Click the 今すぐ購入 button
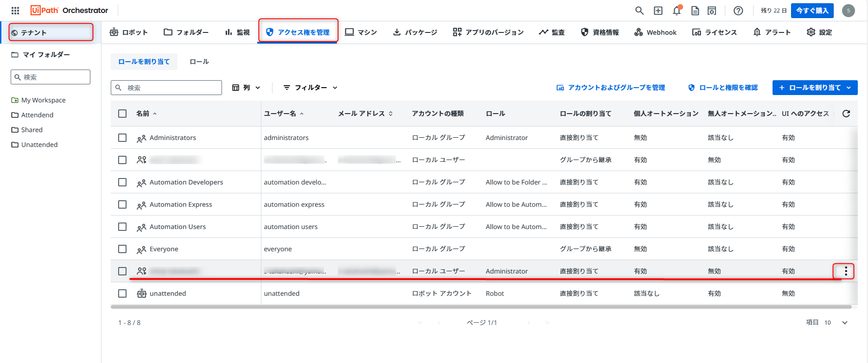Image resolution: width=868 pixels, height=363 pixels. tap(812, 11)
